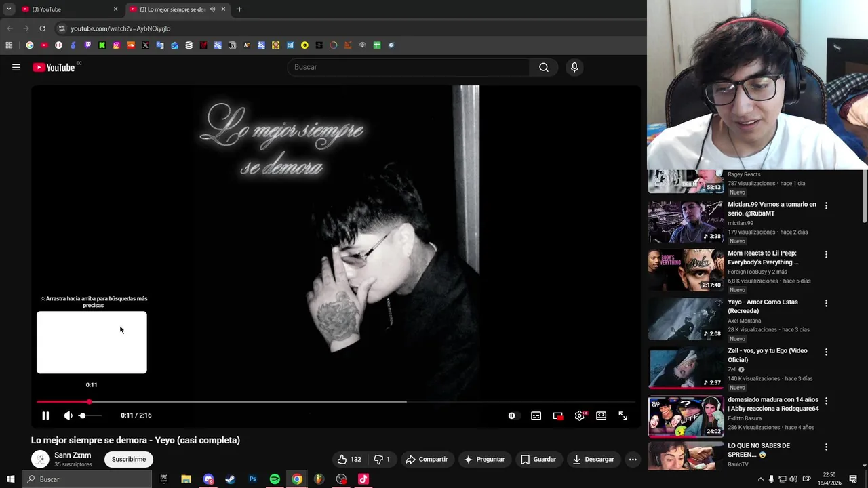Open the red picture-in-picture icon in player controls

pos(557,415)
